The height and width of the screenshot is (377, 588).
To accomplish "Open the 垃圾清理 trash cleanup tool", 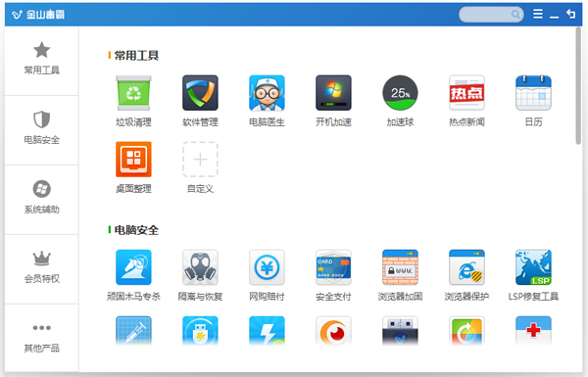I will [133, 93].
